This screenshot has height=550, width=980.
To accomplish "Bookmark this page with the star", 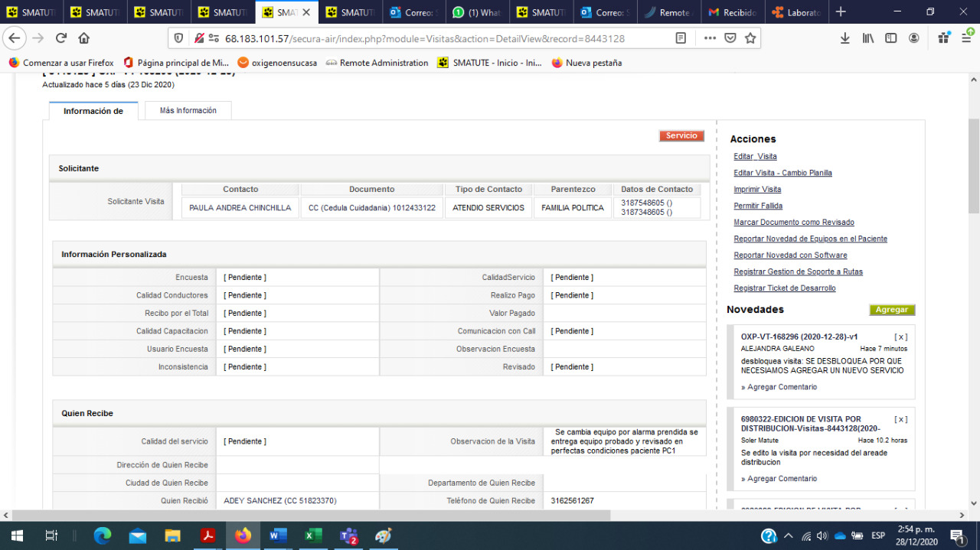I will [x=750, y=38].
